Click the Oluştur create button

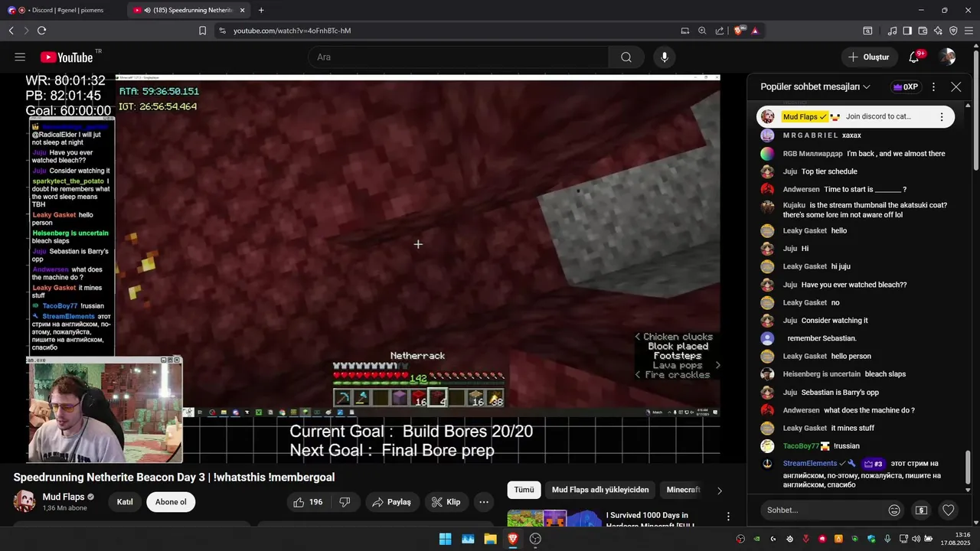click(869, 57)
